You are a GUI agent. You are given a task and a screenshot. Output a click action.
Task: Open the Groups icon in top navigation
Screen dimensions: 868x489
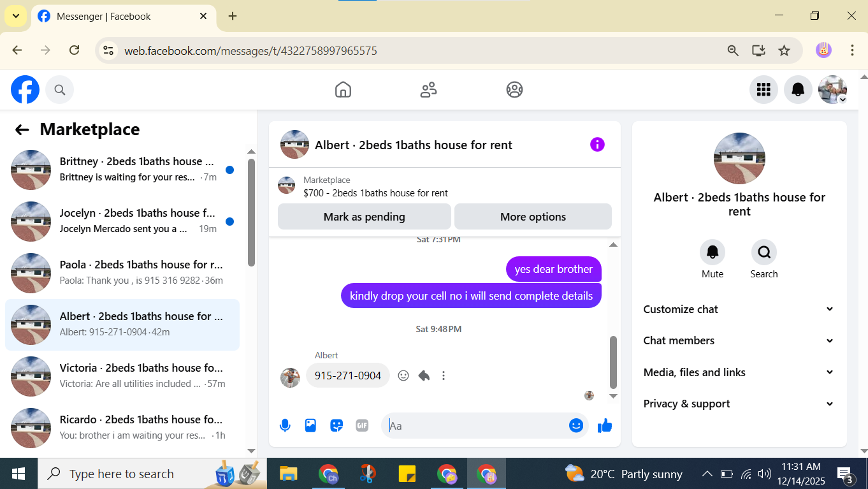pos(514,90)
